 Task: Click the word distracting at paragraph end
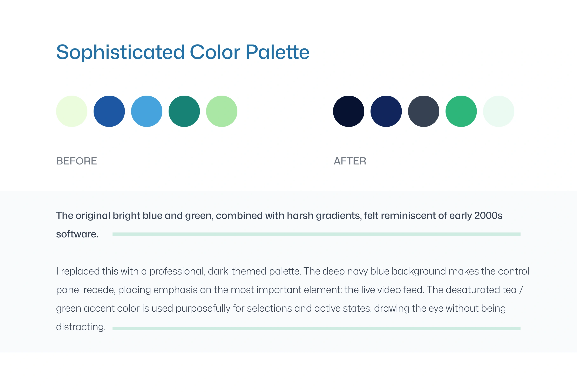click(81, 327)
